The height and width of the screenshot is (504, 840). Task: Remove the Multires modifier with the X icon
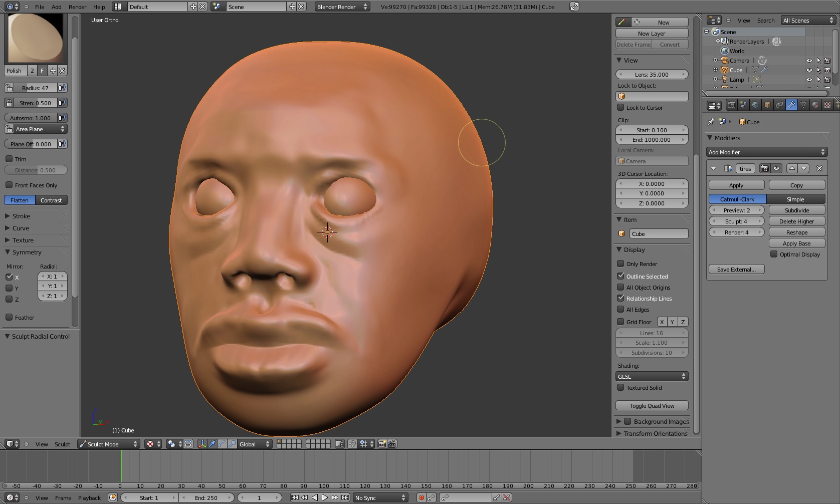pyautogui.click(x=819, y=168)
